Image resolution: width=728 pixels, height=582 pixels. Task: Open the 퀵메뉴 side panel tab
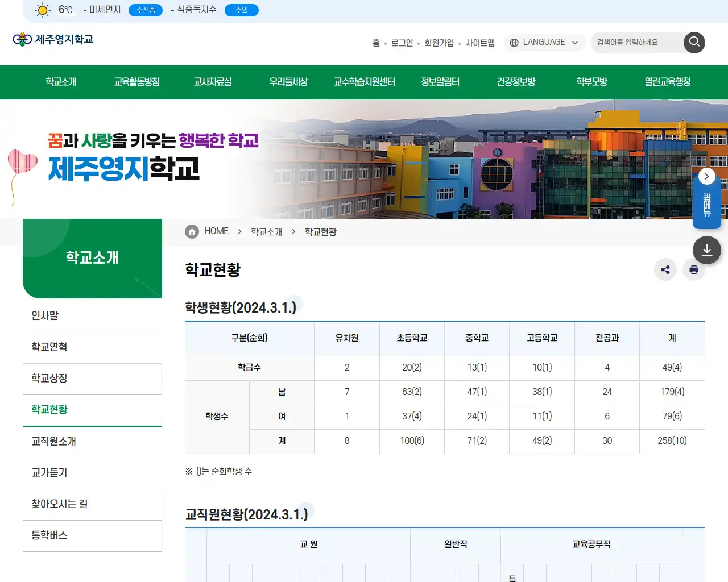pyautogui.click(x=707, y=205)
